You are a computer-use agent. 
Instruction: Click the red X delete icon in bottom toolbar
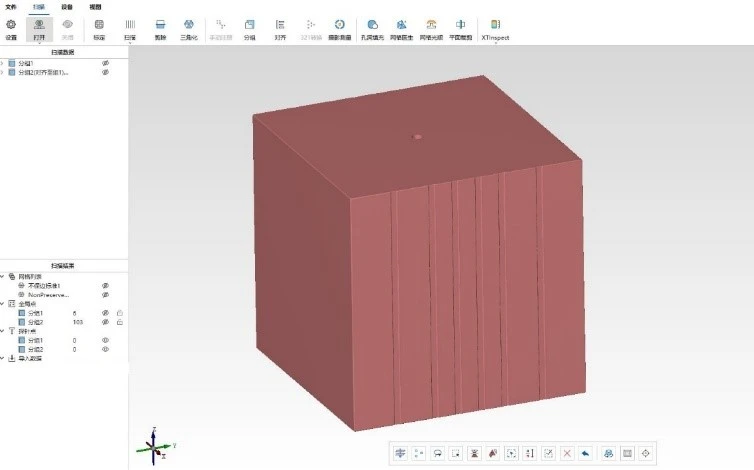click(567, 453)
